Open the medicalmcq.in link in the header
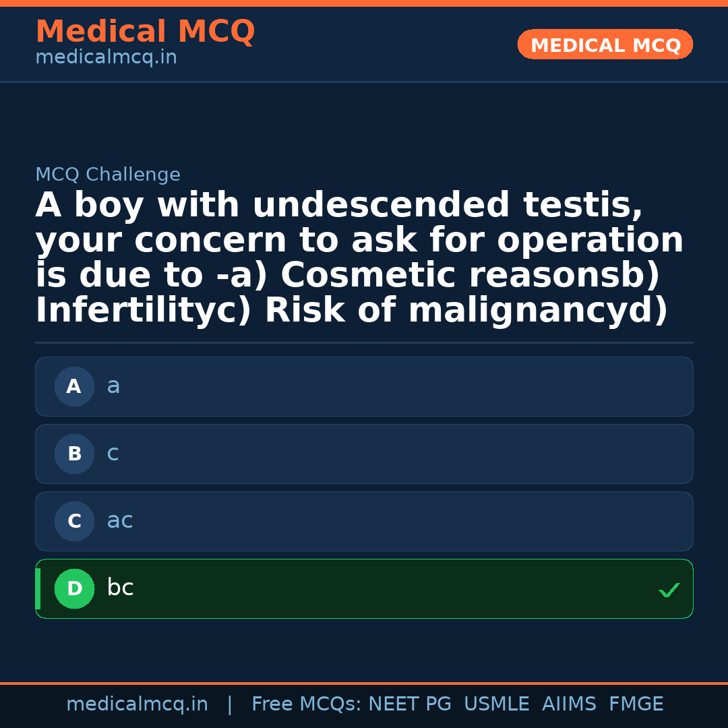This screenshot has width=728, height=728. [105, 57]
